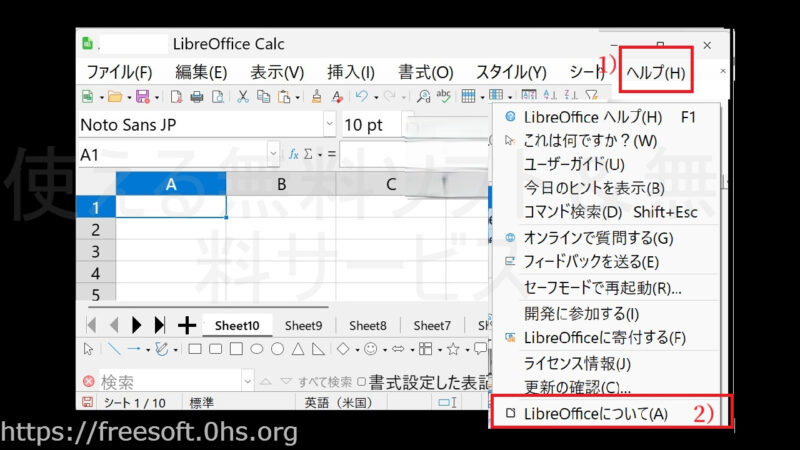Image resolution: width=800 pixels, height=450 pixels.
Task: Click the Print icon in toolbar
Action: [x=197, y=97]
